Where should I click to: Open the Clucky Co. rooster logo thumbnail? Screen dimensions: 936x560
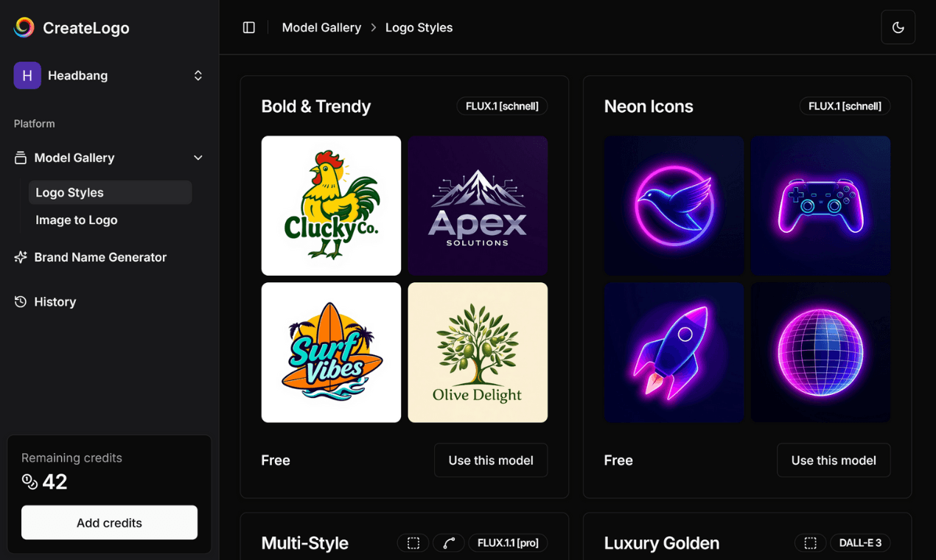[331, 206]
